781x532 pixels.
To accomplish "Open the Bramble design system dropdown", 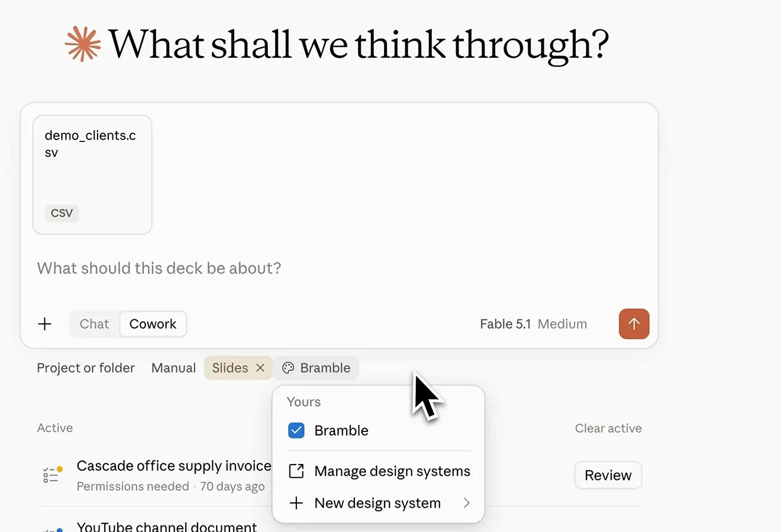I will 317,368.
